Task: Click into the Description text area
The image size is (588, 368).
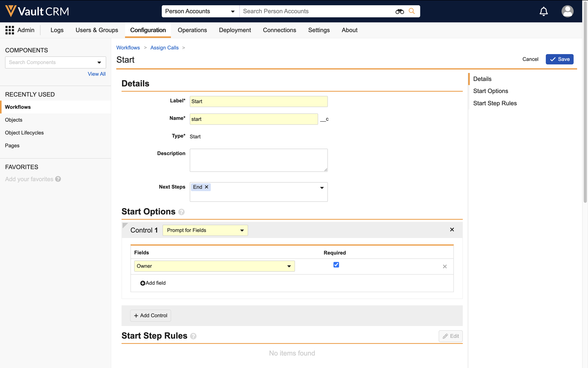Action: point(258,160)
